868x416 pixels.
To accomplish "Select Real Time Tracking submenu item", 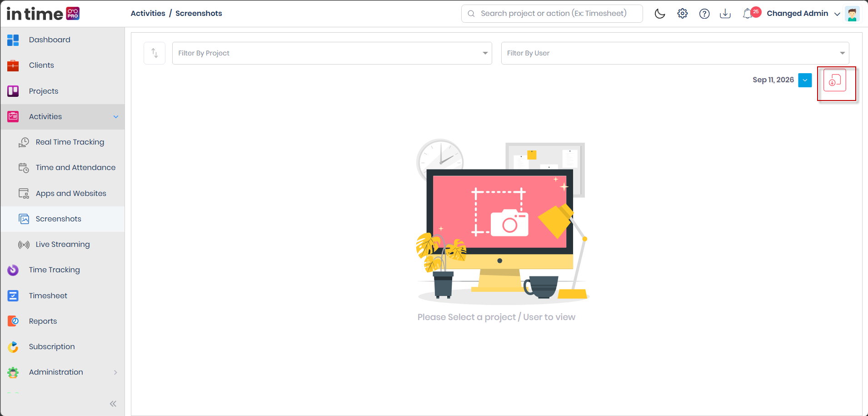I will 63,142.
